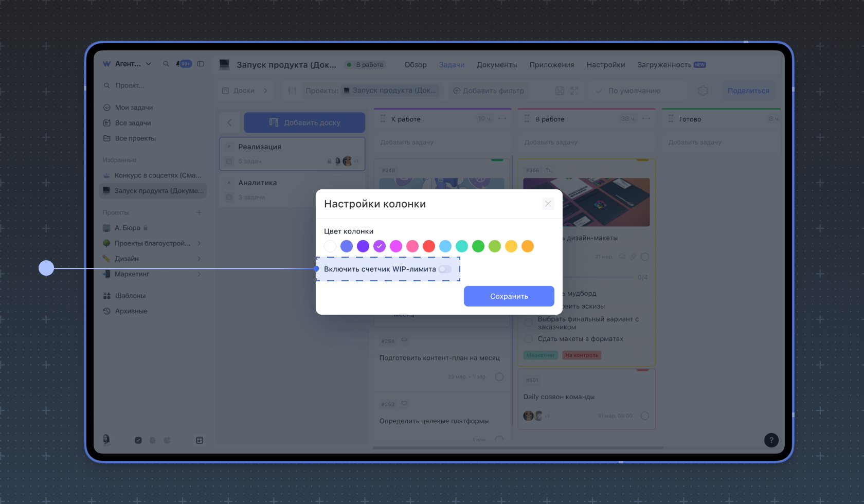Open the help question mark button
Screen dimensions: 864x504
pyautogui.click(x=771, y=440)
